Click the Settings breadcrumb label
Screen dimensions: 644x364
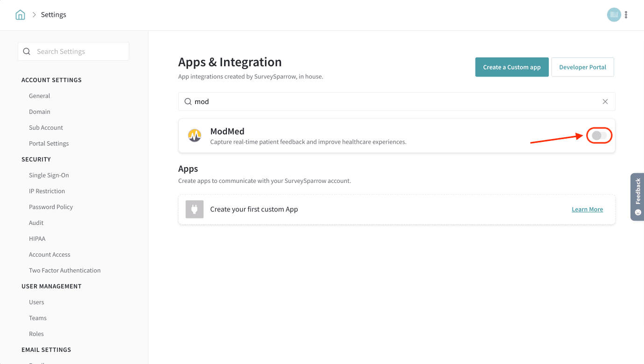click(x=54, y=15)
